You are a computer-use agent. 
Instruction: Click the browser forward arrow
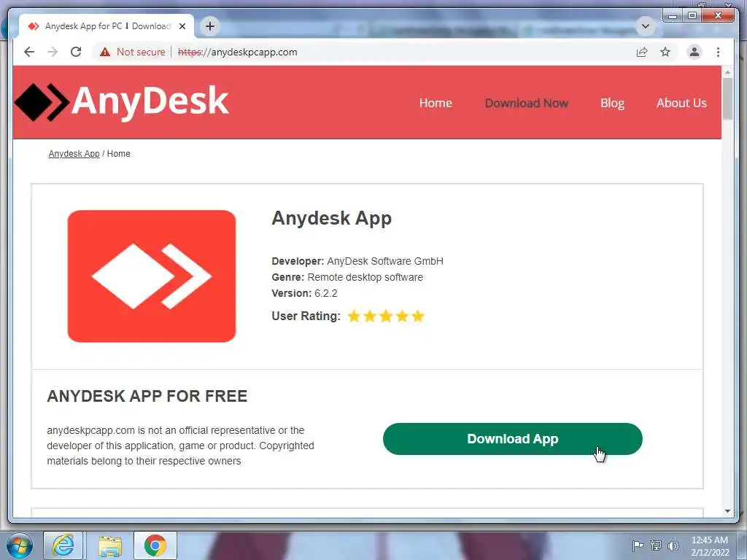[x=53, y=52]
